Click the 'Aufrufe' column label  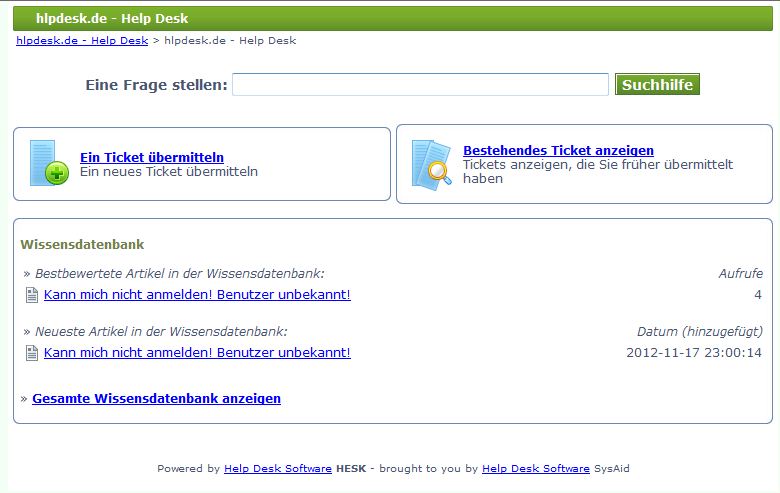point(741,274)
